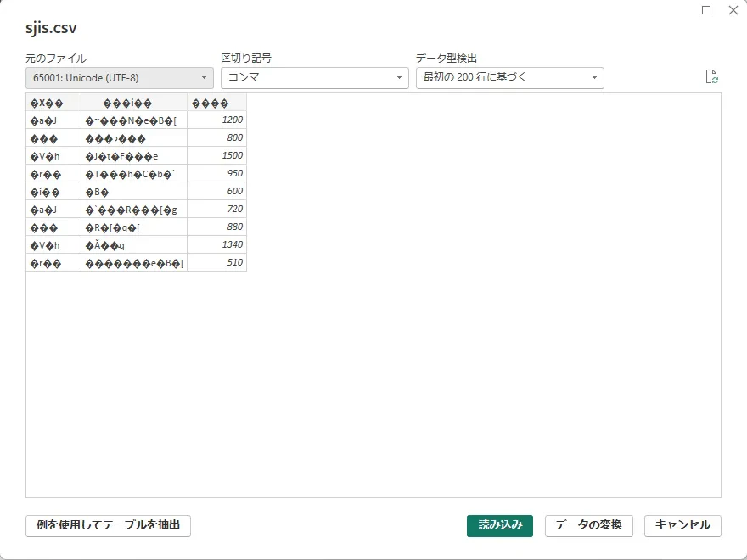The height and width of the screenshot is (560, 747).
Task: Select the middle cell in the 1340 row
Action: click(134, 244)
